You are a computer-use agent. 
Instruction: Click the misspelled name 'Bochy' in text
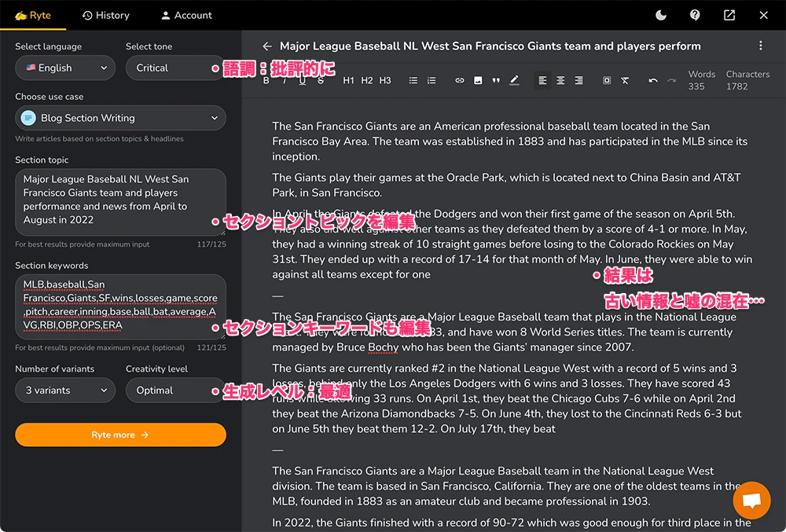pyautogui.click(x=383, y=347)
